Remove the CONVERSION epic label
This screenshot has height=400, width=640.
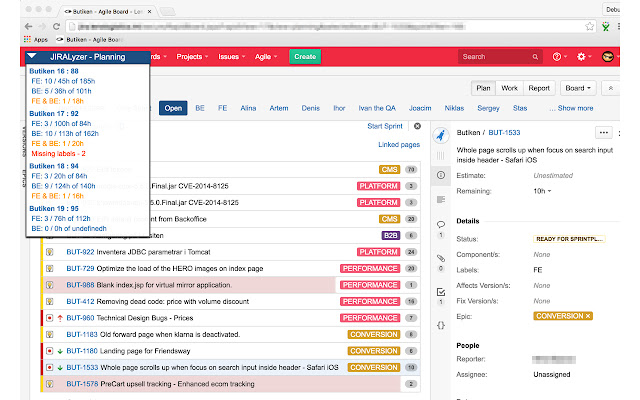coord(588,316)
